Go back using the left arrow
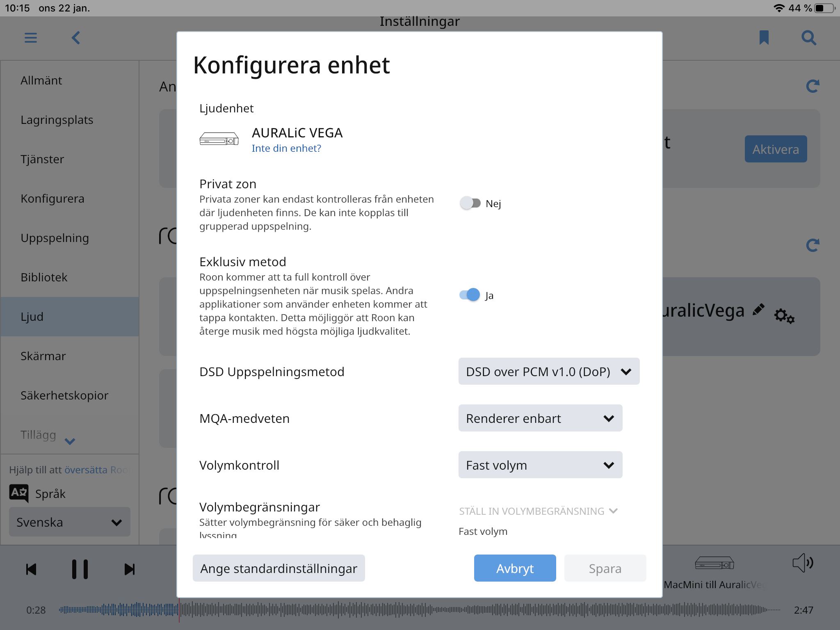The height and width of the screenshot is (630, 840). (x=76, y=38)
